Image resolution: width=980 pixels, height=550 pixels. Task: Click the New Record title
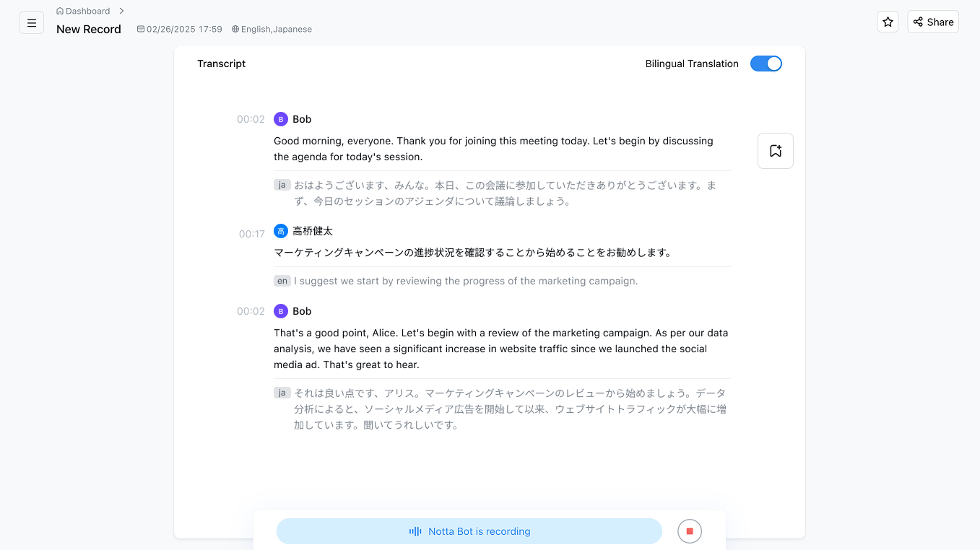89,30
